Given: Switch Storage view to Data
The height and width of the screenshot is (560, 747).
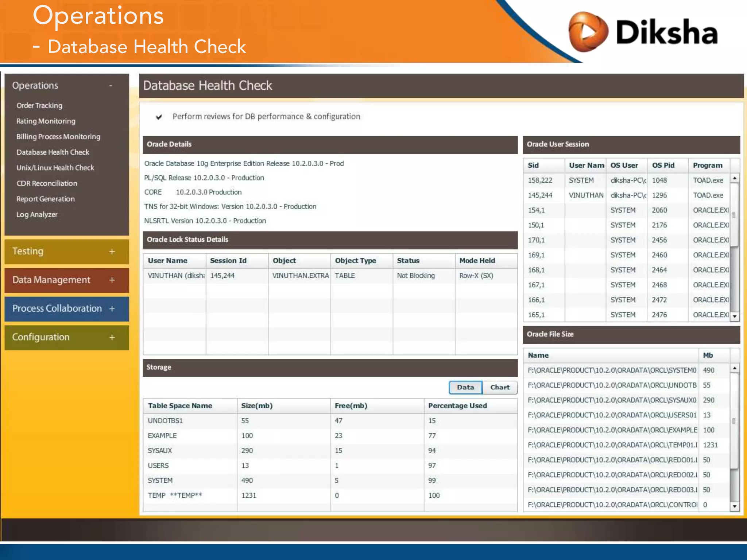Looking at the screenshot, I should point(465,387).
